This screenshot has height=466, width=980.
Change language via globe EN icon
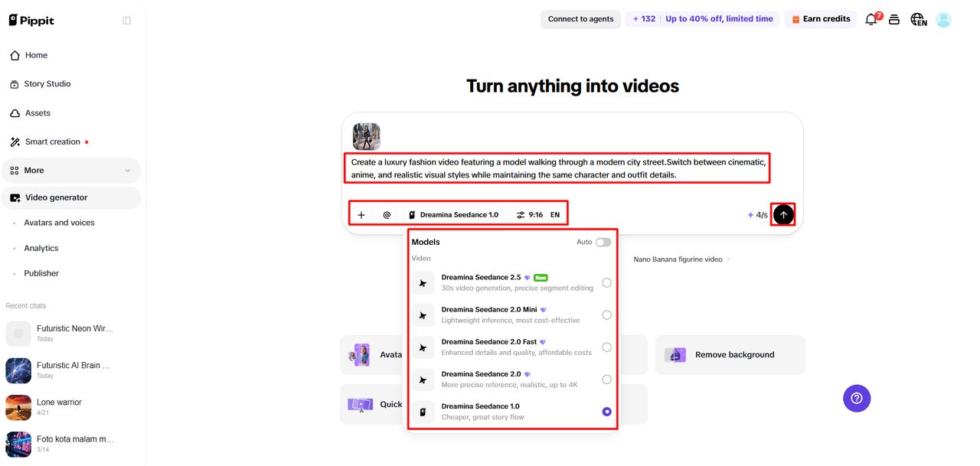click(919, 20)
